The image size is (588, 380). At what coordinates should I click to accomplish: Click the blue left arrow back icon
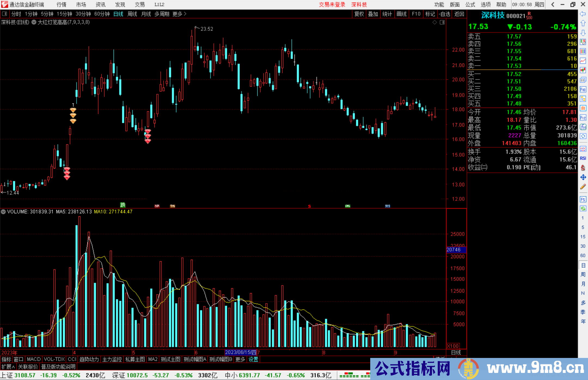583,14
